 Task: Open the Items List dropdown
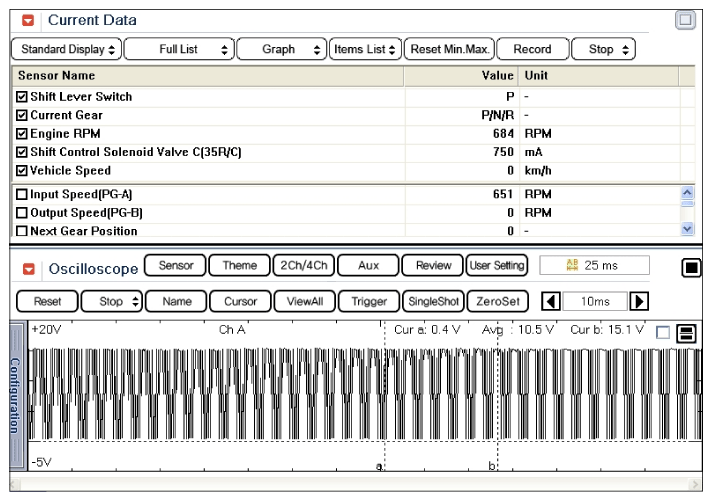click(365, 49)
